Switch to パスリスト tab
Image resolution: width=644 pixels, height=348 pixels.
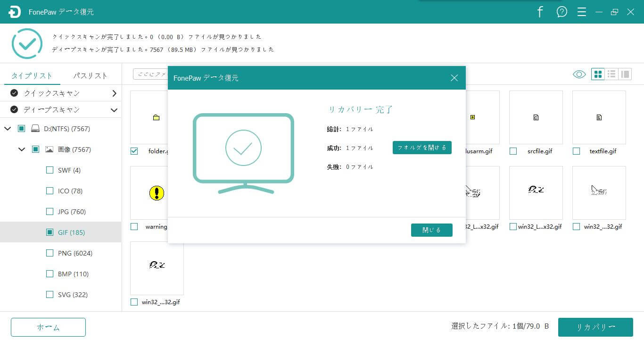[x=90, y=75]
